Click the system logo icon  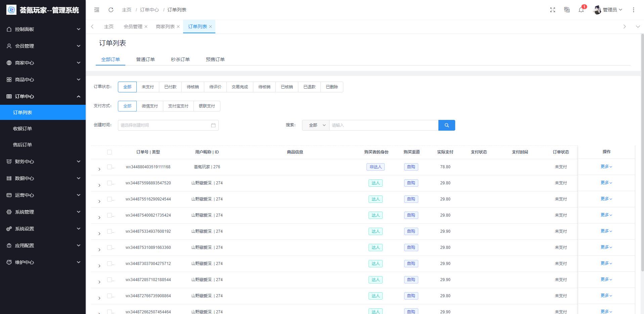[x=11, y=10]
